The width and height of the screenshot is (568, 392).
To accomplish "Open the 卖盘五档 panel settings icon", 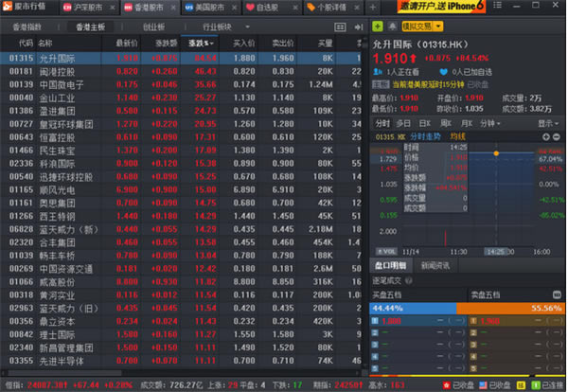I will 558,294.
